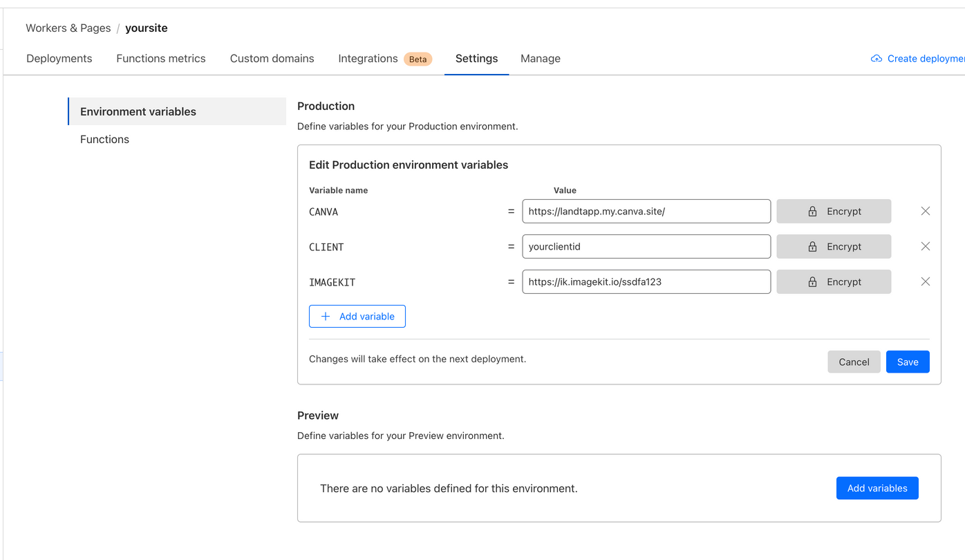Focus the IMAGEKIT URL value field
Image resolution: width=965 pixels, height=560 pixels.
(646, 282)
